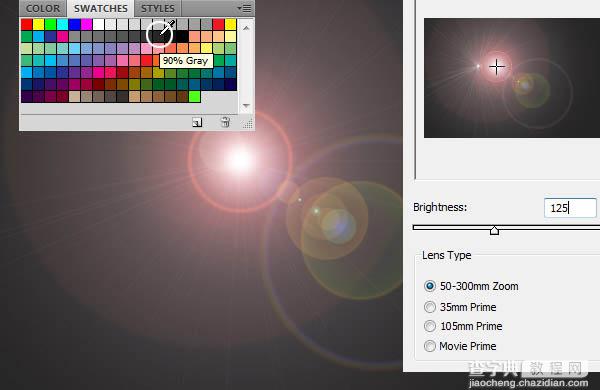Pick the pure black swatch

point(182,36)
